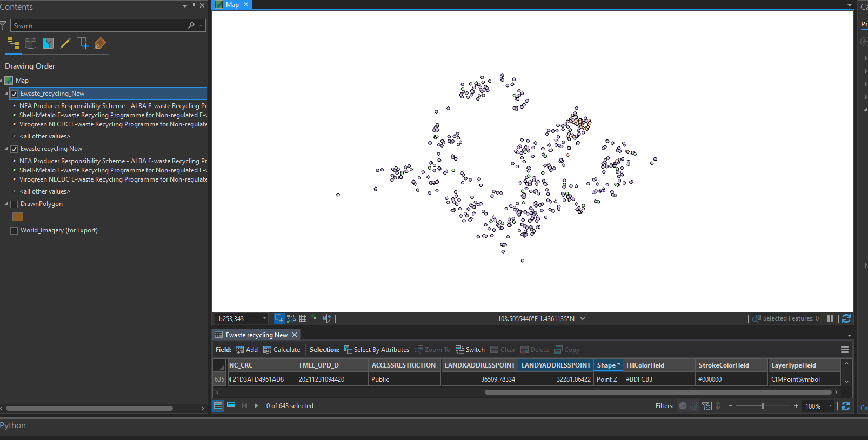Select List By Snapping icon
The height and width of the screenshot is (440, 868).
pos(83,44)
